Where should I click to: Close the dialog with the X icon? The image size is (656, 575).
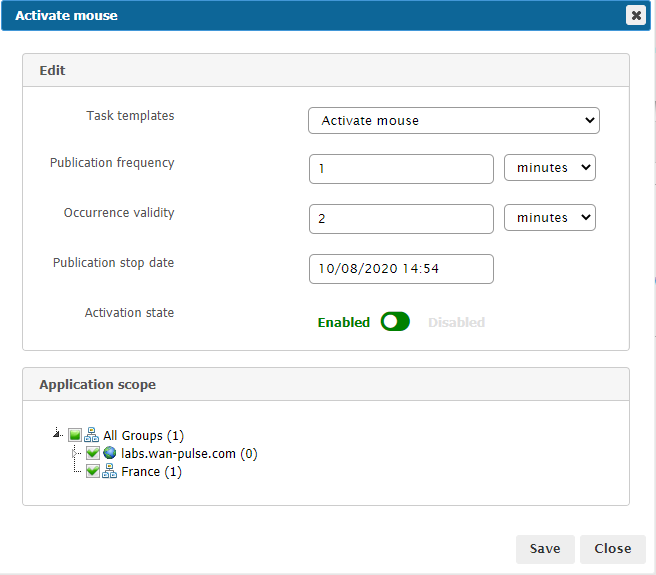(x=635, y=15)
